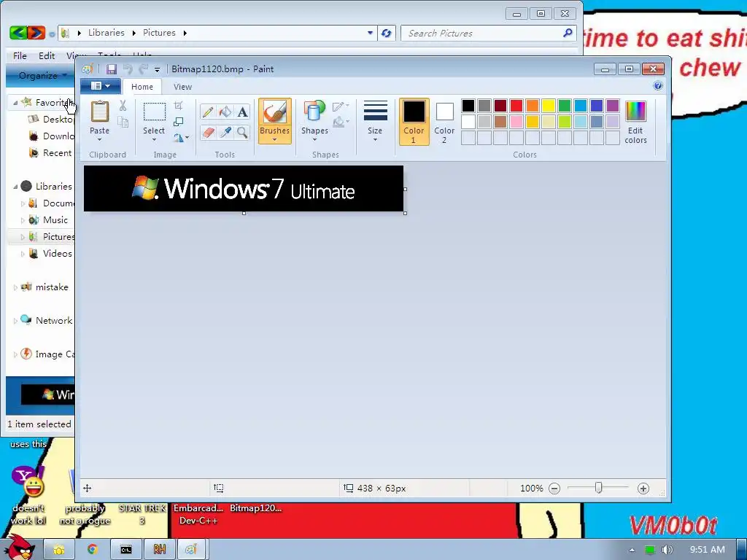
Task: Click the zoom slider handle
Action: [599, 488]
